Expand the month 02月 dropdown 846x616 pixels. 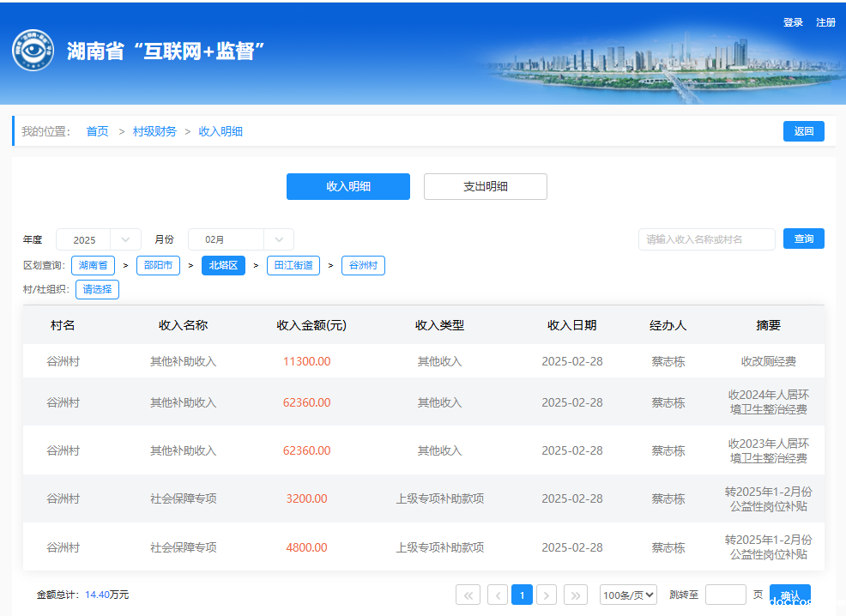[x=240, y=240]
